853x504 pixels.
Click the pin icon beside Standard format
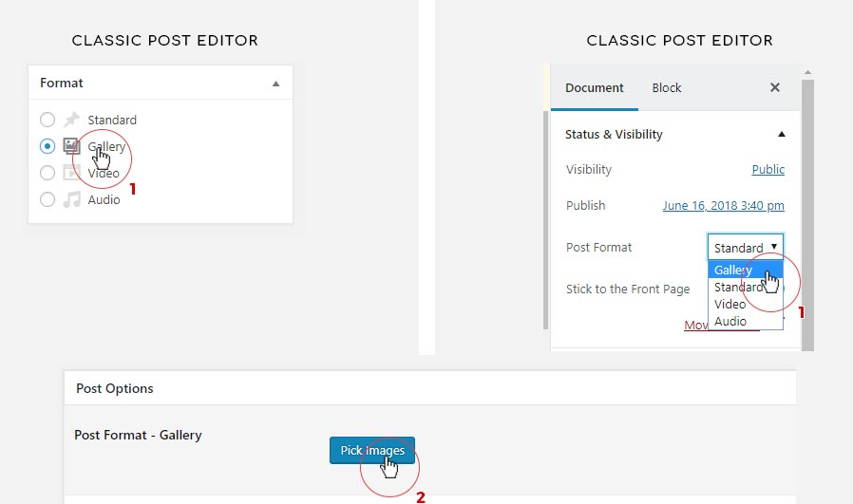[x=71, y=120]
